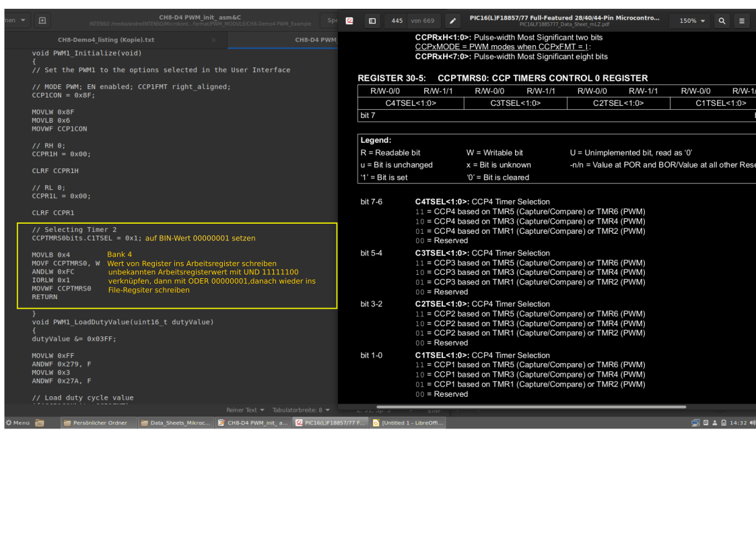Open the annotation pencil tool in PDF viewer
This screenshot has width=756, height=535.
tap(452, 21)
